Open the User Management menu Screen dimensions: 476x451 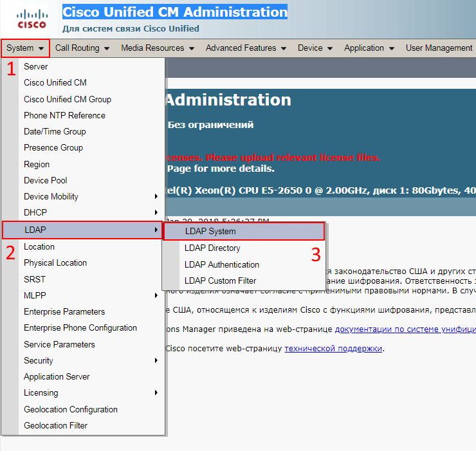point(439,48)
